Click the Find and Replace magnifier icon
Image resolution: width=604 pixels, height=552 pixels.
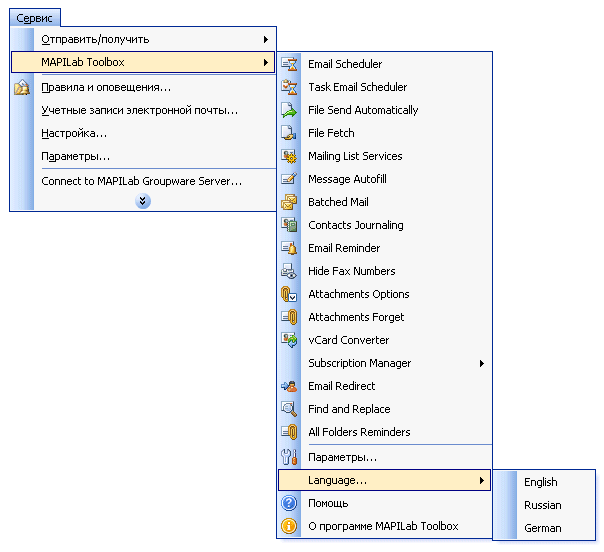pyautogui.click(x=290, y=409)
